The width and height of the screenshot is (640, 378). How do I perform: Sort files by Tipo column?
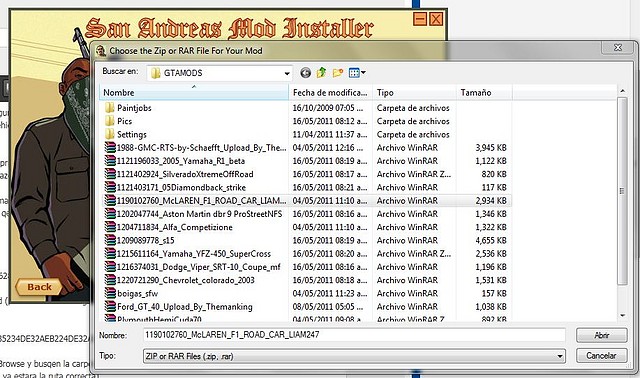(414, 93)
